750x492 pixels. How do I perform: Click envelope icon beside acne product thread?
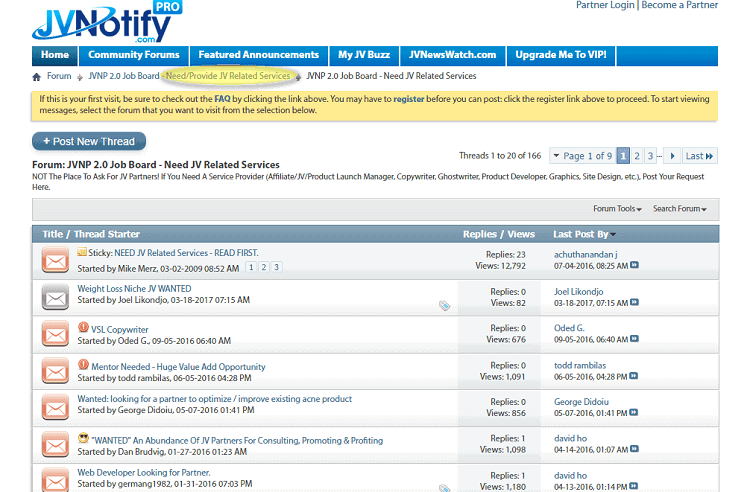[x=55, y=407]
